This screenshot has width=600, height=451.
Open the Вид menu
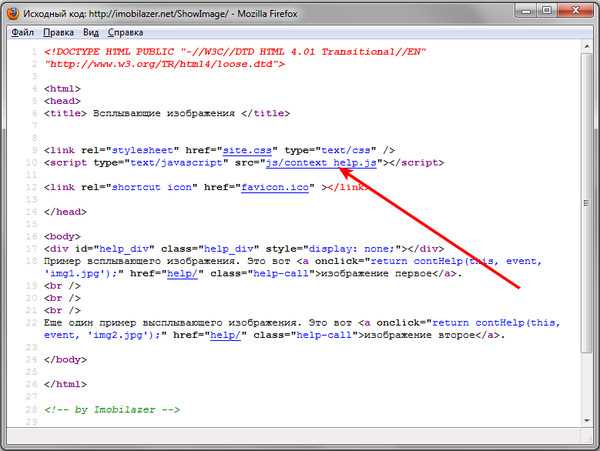91,33
